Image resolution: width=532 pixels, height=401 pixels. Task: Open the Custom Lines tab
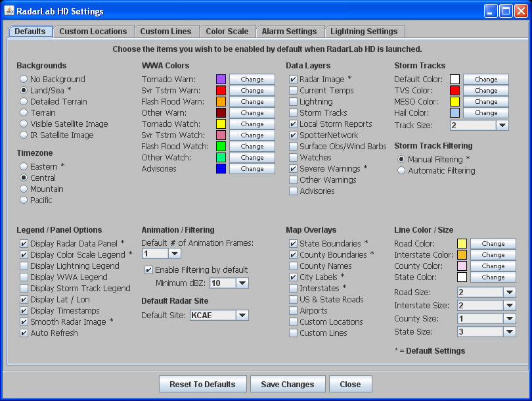click(166, 32)
